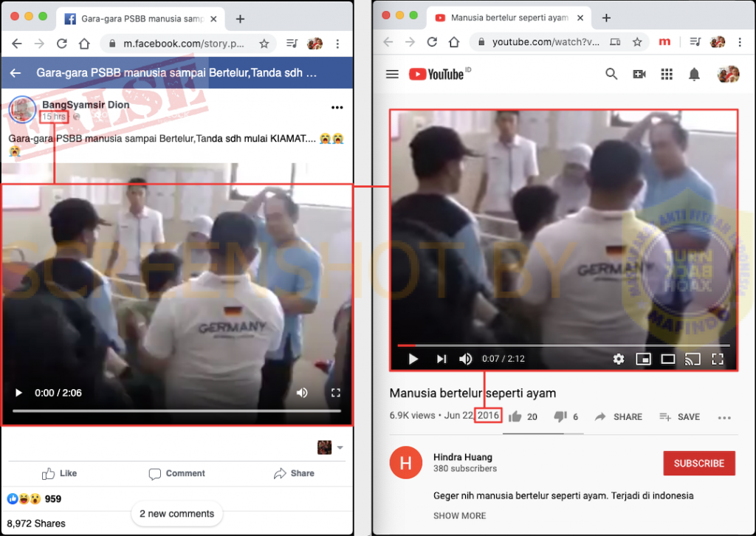Open YouTube player settings gear
756x536 pixels.
click(619, 359)
